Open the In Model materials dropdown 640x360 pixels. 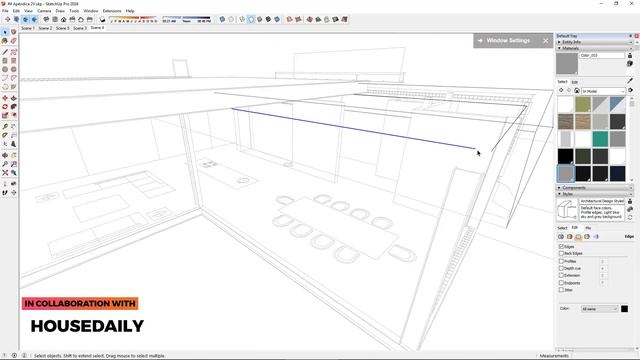click(603, 91)
